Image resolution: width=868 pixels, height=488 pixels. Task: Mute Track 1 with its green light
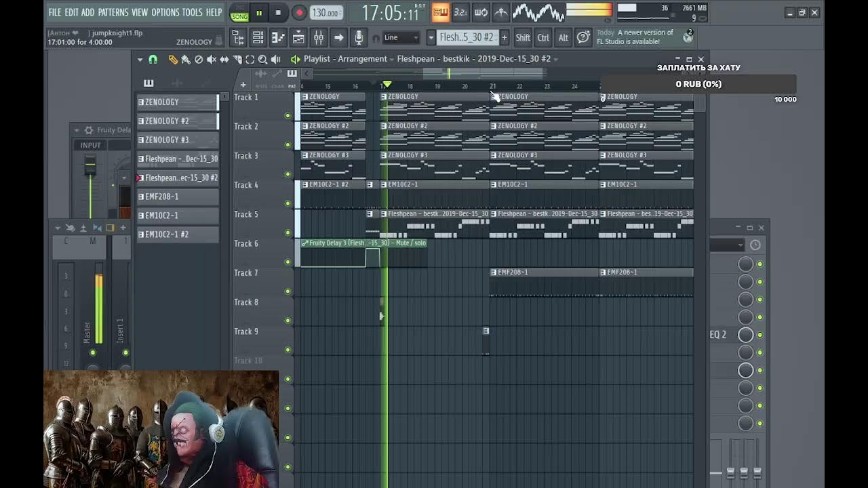point(288,116)
